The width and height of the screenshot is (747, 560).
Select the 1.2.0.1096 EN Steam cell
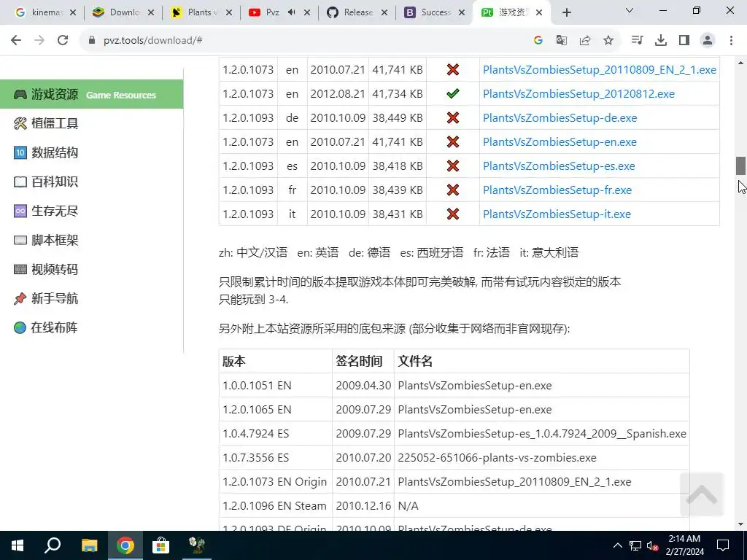click(275, 506)
